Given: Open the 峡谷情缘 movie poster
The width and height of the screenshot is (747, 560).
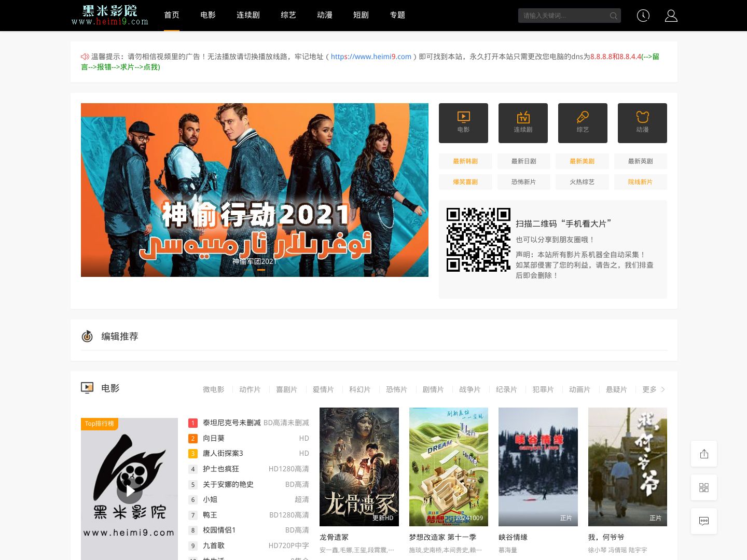Looking at the screenshot, I should coord(538,467).
